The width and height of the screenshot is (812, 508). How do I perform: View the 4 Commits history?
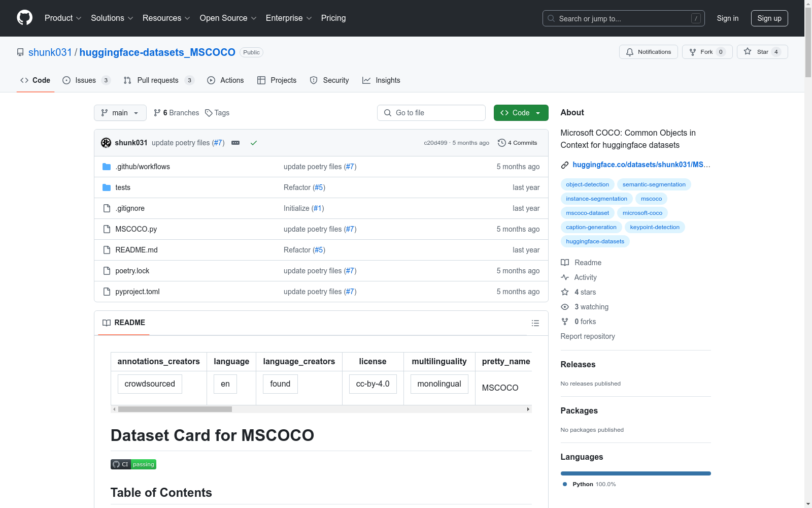click(518, 143)
